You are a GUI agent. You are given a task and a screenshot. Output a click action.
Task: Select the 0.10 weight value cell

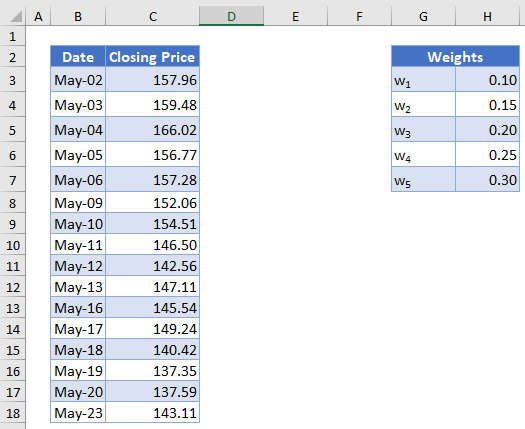488,79
